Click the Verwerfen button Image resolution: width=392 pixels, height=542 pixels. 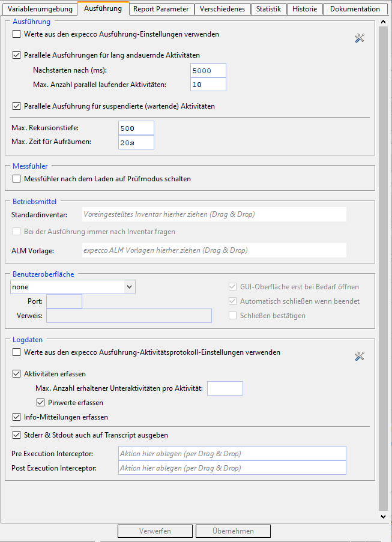pyautogui.click(x=155, y=531)
